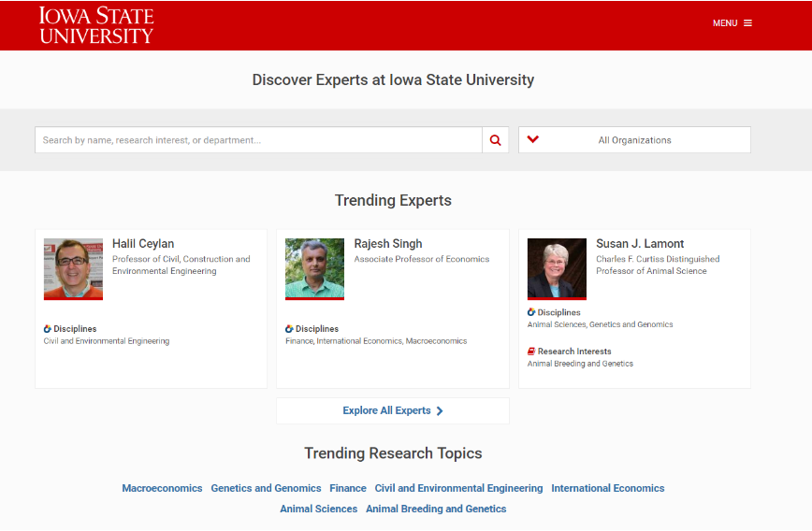Open the Susan J. Lamont name link
812x531 pixels.
click(640, 244)
